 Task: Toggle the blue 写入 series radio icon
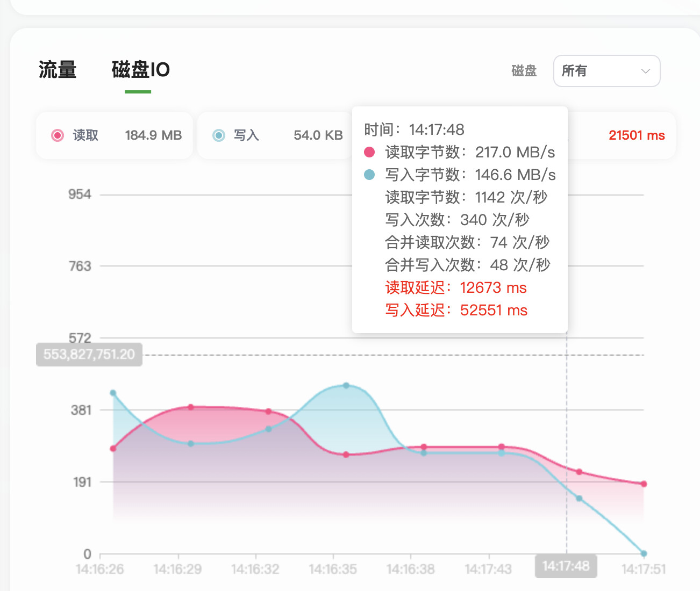point(219,135)
